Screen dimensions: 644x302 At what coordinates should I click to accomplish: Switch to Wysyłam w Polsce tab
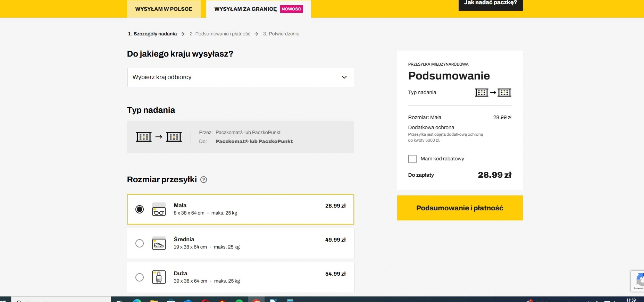pyautogui.click(x=164, y=9)
